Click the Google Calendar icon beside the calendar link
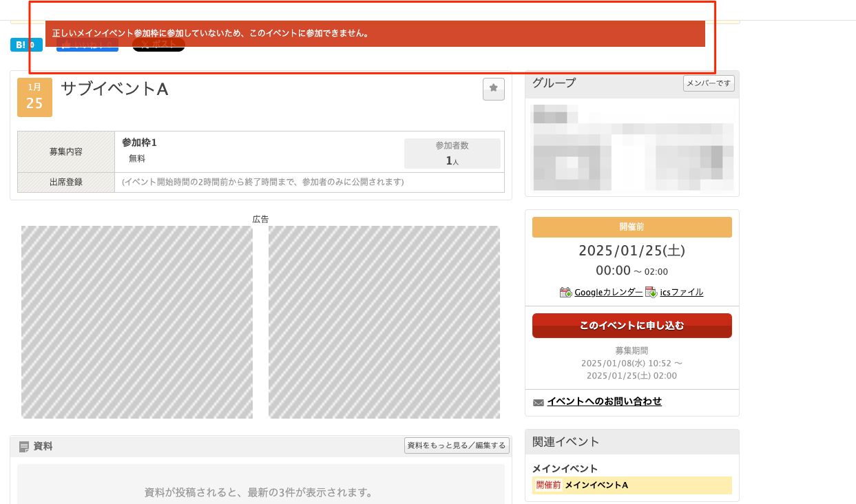The image size is (856, 504). coord(565,291)
